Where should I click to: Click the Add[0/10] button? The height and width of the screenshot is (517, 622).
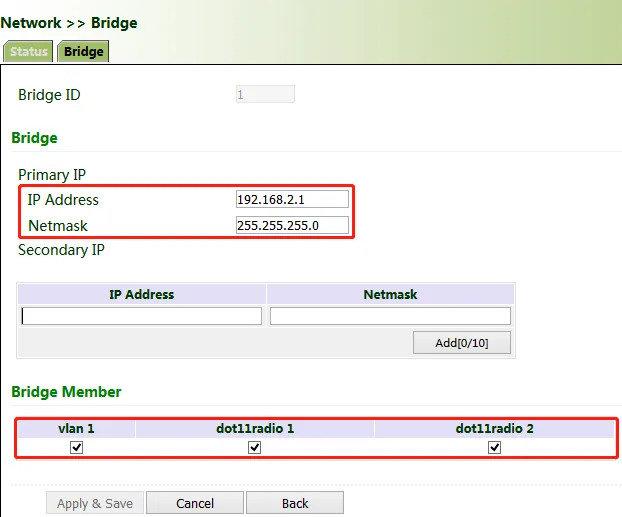(x=462, y=343)
